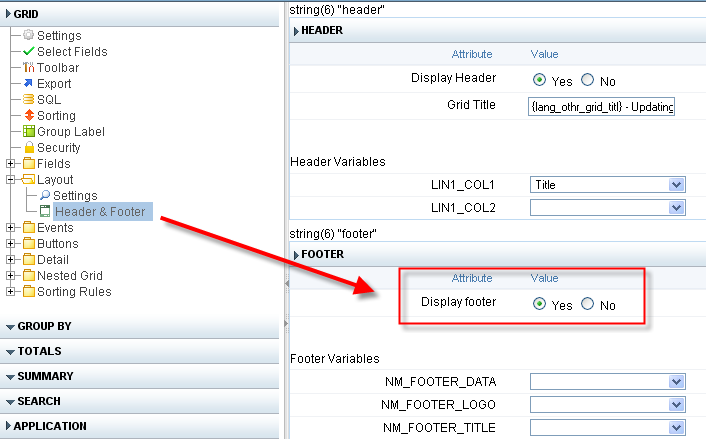Set Display footer to No
This screenshot has height=439, width=706.
click(588, 304)
